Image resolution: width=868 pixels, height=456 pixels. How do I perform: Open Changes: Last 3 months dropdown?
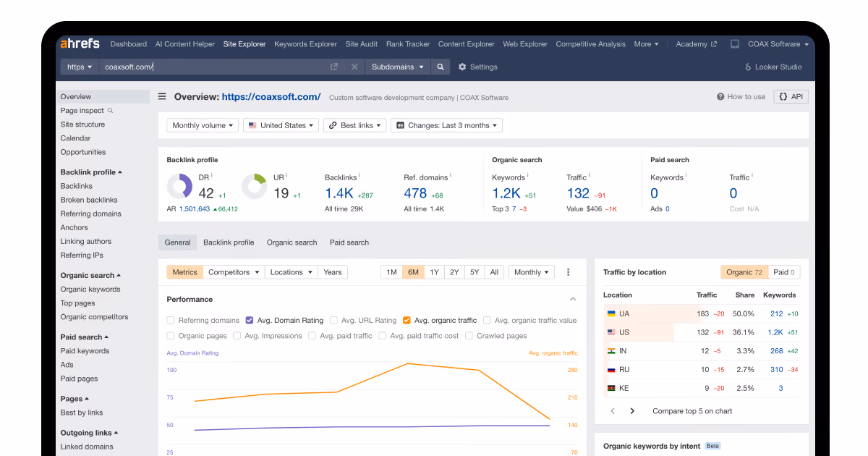click(446, 125)
